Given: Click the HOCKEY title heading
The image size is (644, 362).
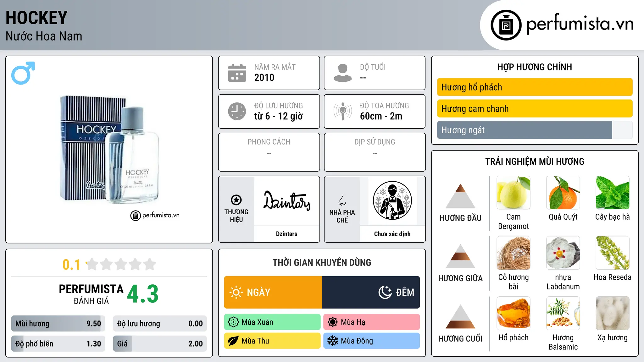Looking at the screenshot, I should [x=36, y=18].
